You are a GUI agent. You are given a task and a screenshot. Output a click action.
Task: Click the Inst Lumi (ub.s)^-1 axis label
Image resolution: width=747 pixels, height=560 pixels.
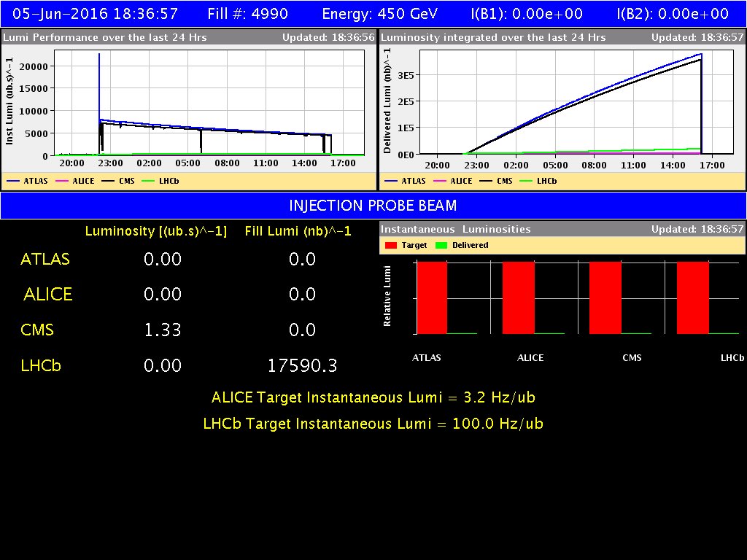9,101
